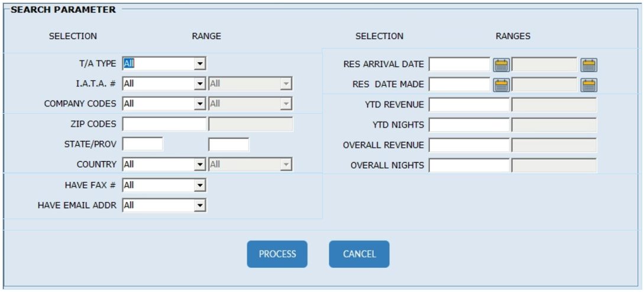Focus the OVERALL REVENUE selection field
Viewport: 644px width, 292px height.
tap(469, 145)
